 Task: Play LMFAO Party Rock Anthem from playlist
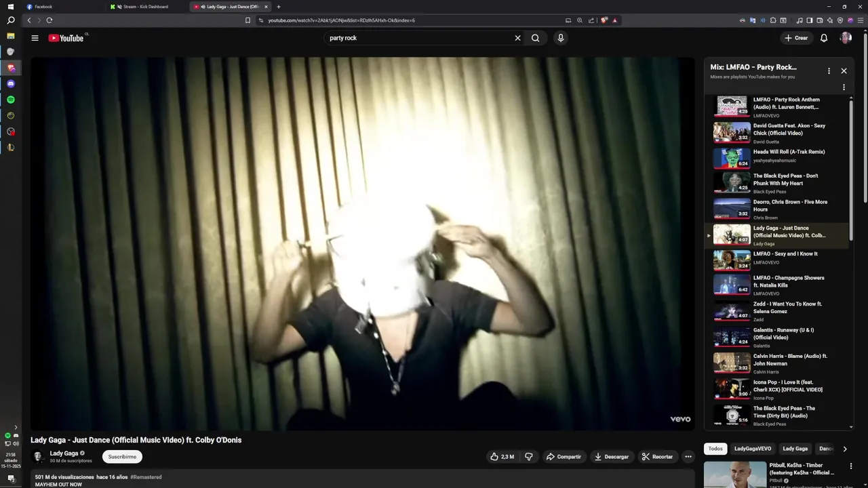click(776, 107)
